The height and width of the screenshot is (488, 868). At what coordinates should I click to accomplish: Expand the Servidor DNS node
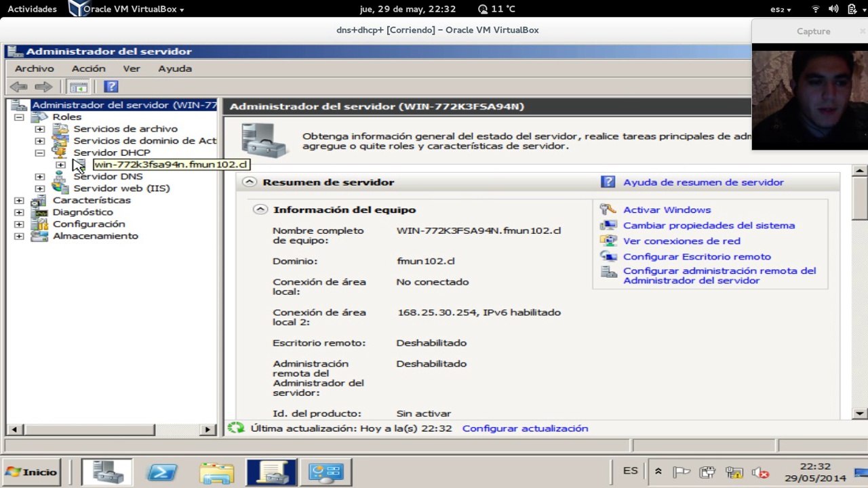pyautogui.click(x=40, y=176)
